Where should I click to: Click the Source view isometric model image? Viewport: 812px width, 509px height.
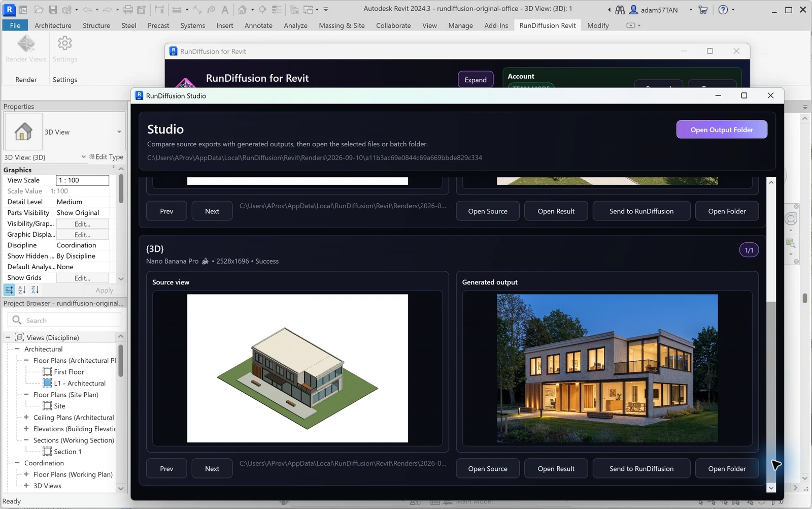(x=297, y=368)
